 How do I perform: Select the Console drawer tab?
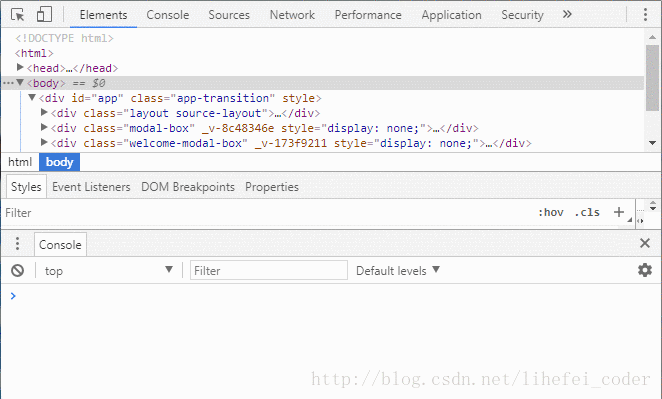point(60,244)
